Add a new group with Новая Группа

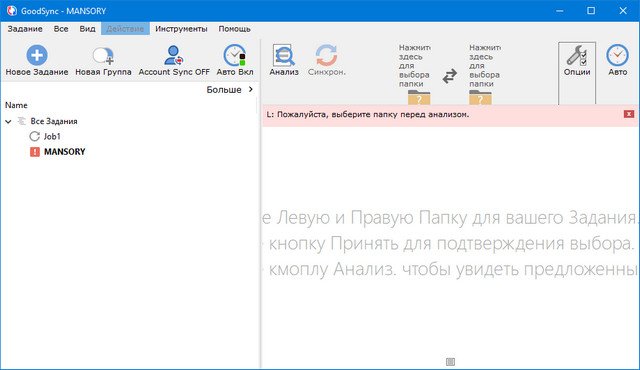pyautogui.click(x=103, y=60)
